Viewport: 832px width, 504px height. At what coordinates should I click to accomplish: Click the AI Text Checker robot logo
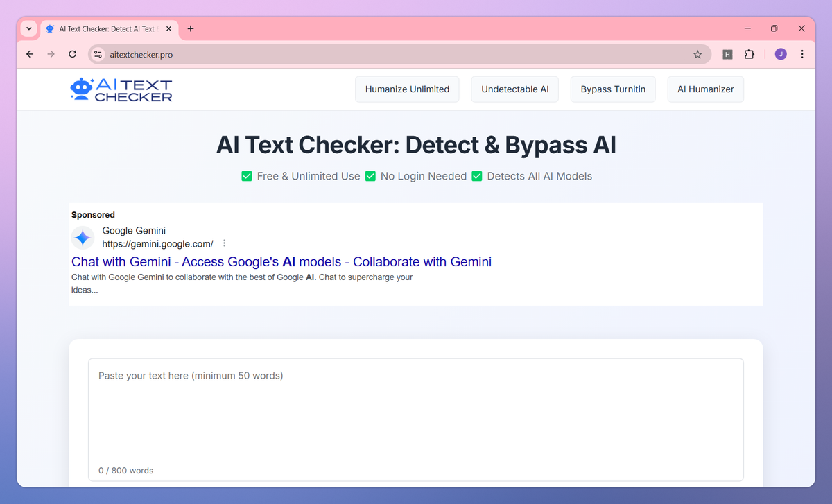pyautogui.click(x=78, y=89)
